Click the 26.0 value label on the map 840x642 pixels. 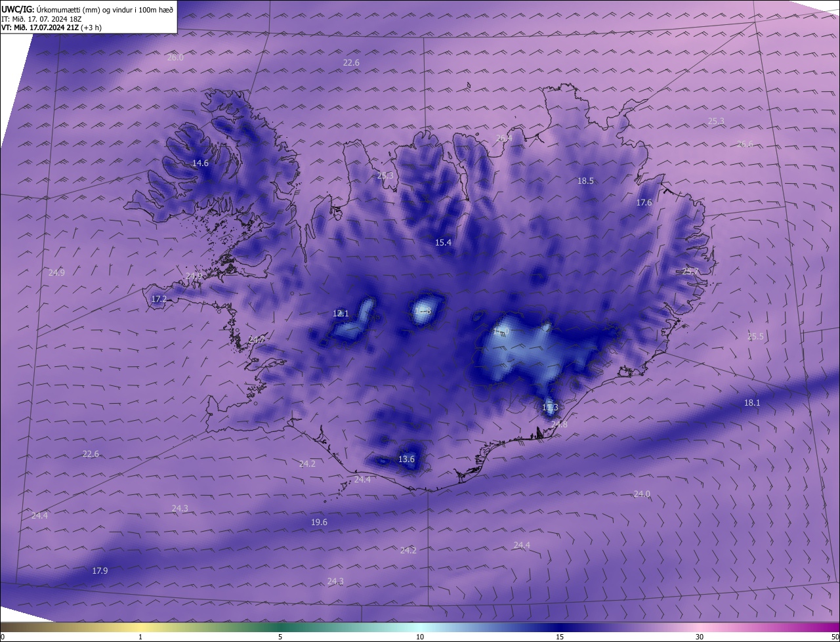pos(175,58)
